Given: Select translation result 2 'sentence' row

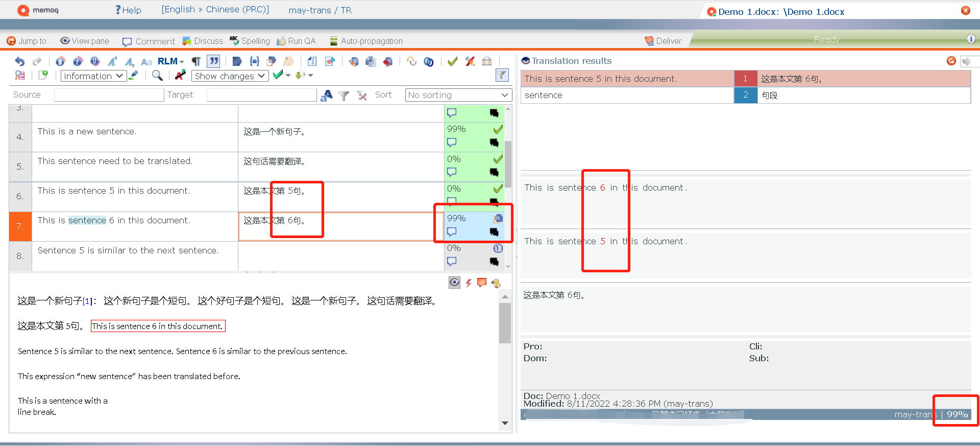Looking at the screenshot, I should pyautogui.click(x=746, y=95).
